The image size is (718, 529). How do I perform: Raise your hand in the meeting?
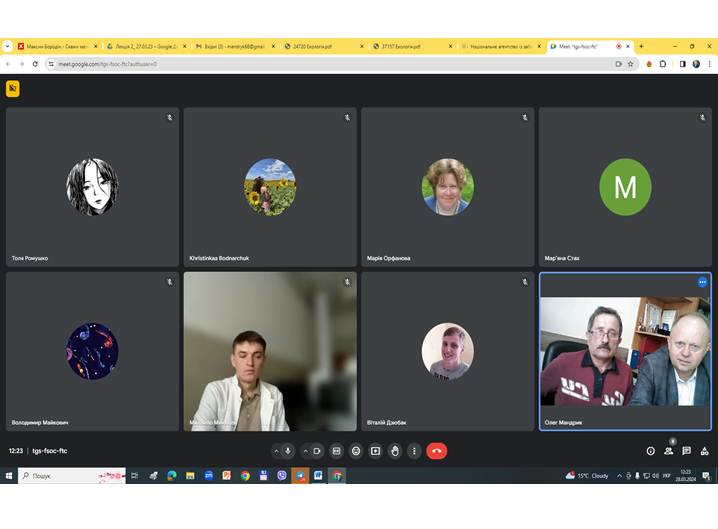tap(395, 451)
